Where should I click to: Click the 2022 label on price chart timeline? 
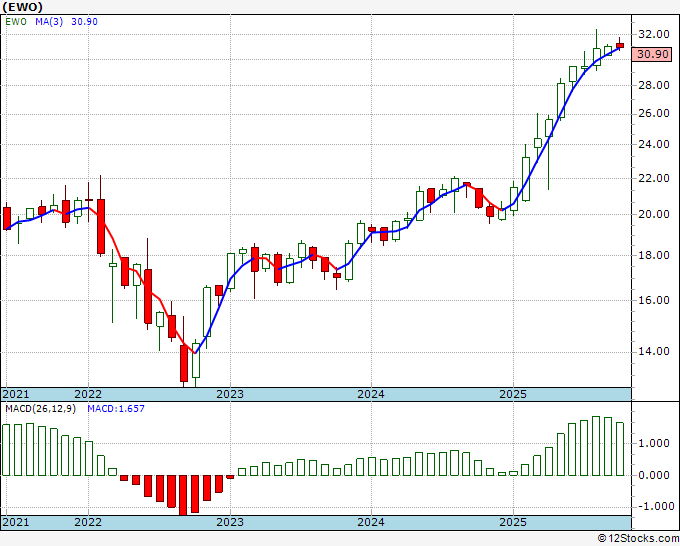(88, 394)
